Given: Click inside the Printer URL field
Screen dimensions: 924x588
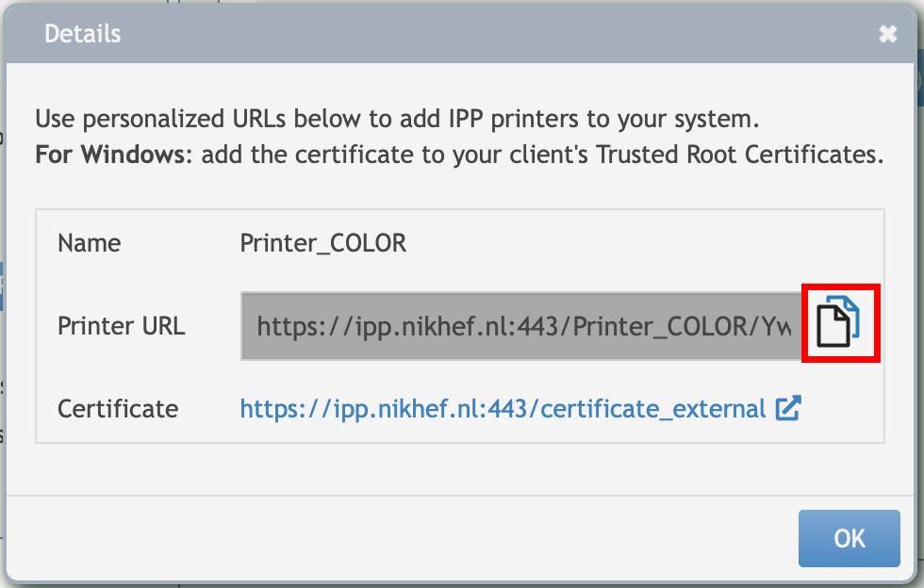Looking at the screenshot, I should [x=520, y=326].
